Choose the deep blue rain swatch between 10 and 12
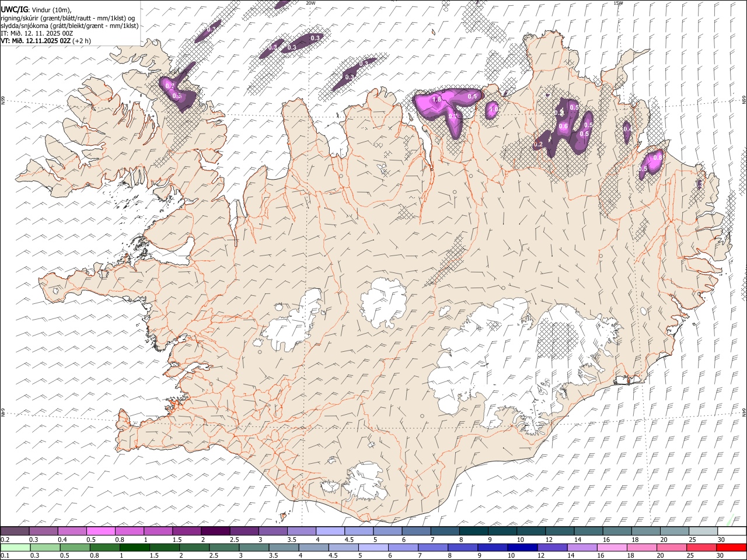Screen dimensions: 747x560 [x=522, y=547]
